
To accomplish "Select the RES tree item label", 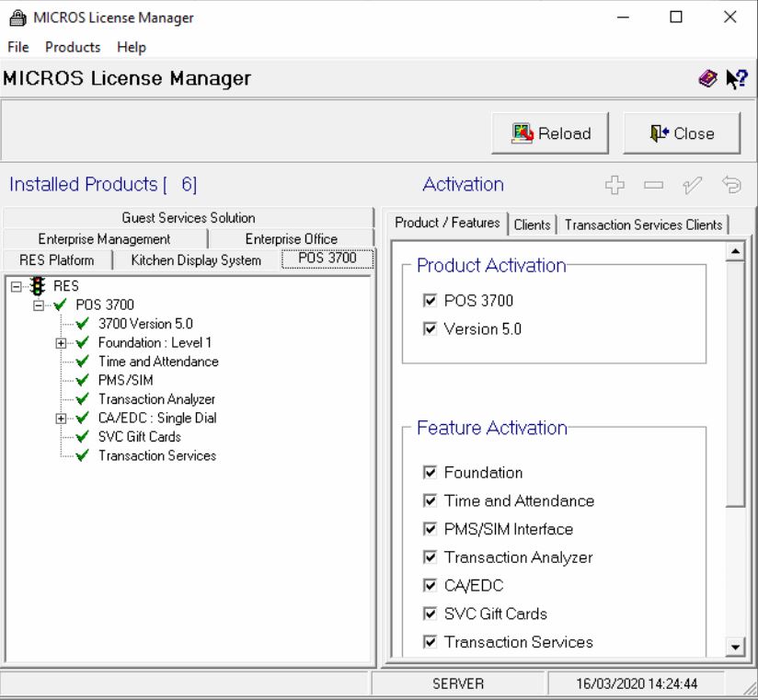I will 66,286.
